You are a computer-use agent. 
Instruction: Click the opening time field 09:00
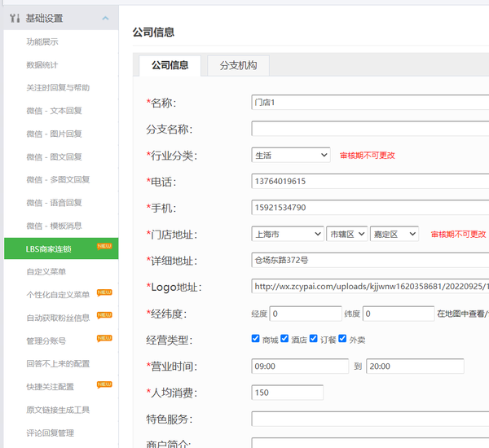[300, 367]
